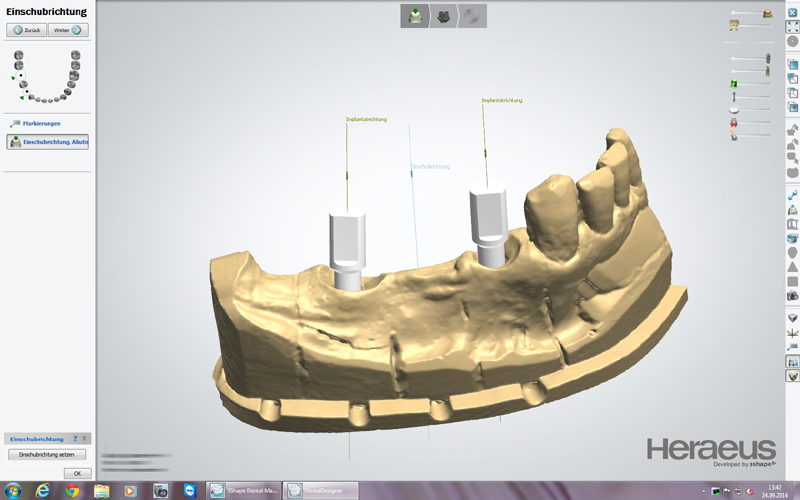Open help for the Einschubrichtung panel
This screenshot has height=500, width=800.
[x=75, y=438]
